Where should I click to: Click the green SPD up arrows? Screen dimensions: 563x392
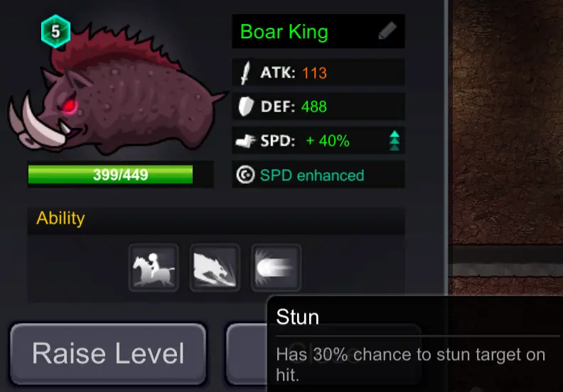point(395,140)
